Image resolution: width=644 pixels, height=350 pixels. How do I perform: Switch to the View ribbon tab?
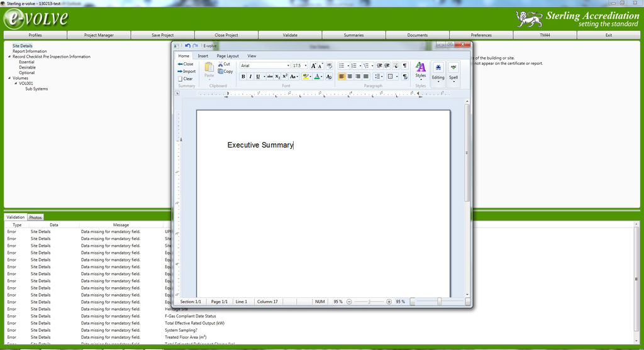click(252, 56)
